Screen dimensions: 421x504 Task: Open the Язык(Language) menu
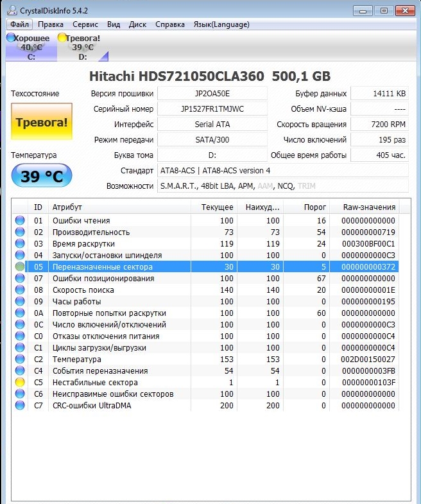(x=221, y=24)
